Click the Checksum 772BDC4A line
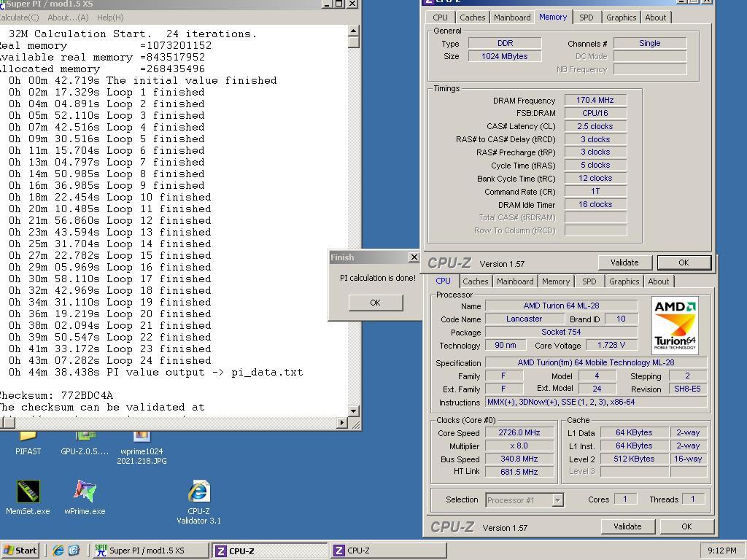The image size is (747, 560). 56,395
